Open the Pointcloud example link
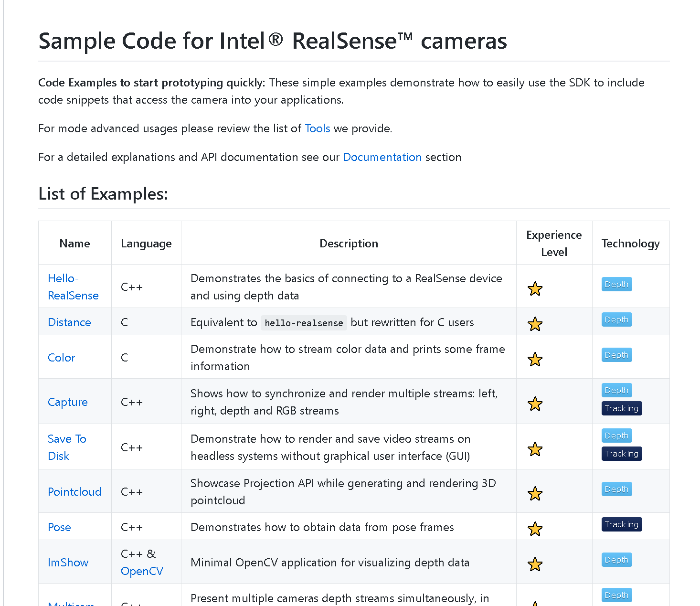 click(x=74, y=492)
